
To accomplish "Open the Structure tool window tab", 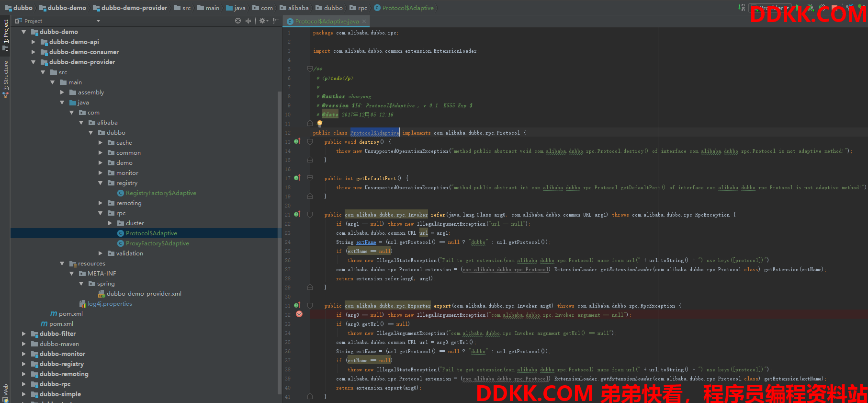I will click(x=6, y=79).
